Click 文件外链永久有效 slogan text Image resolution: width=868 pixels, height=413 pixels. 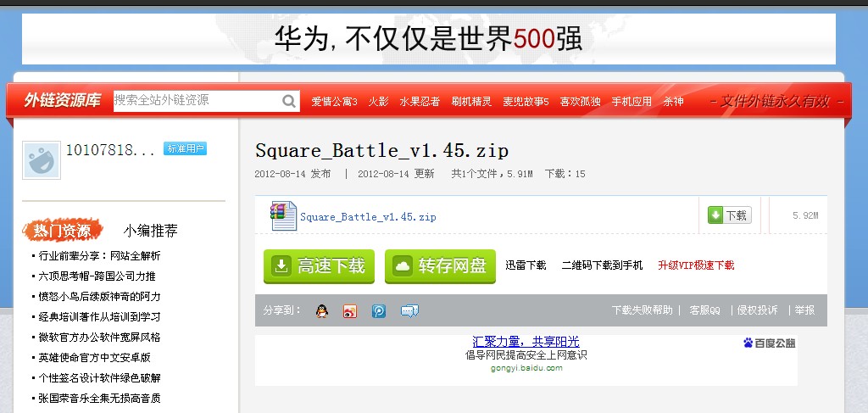(x=776, y=101)
